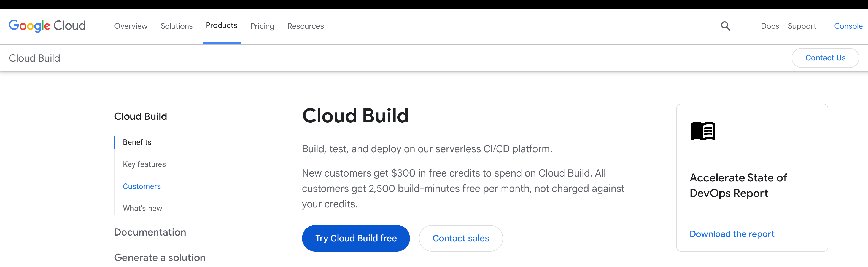
Task: Select Benefits in the sidebar
Action: [137, 142]
